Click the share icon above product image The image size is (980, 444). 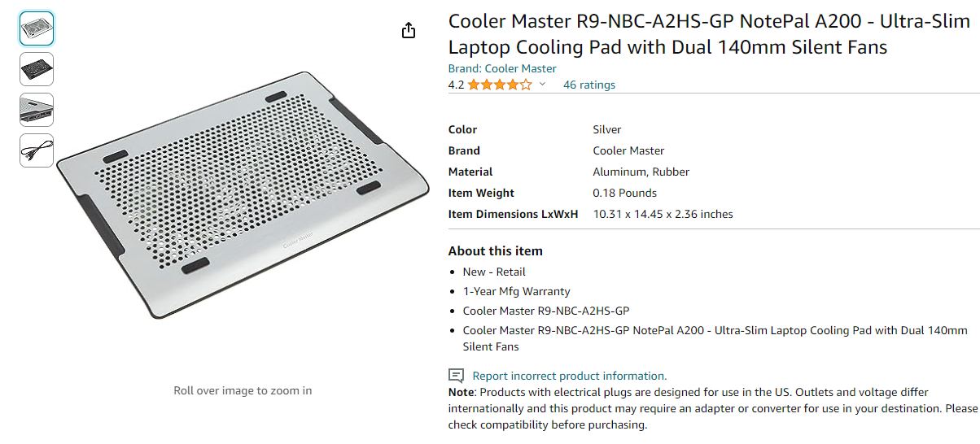(x=409, y=31)
